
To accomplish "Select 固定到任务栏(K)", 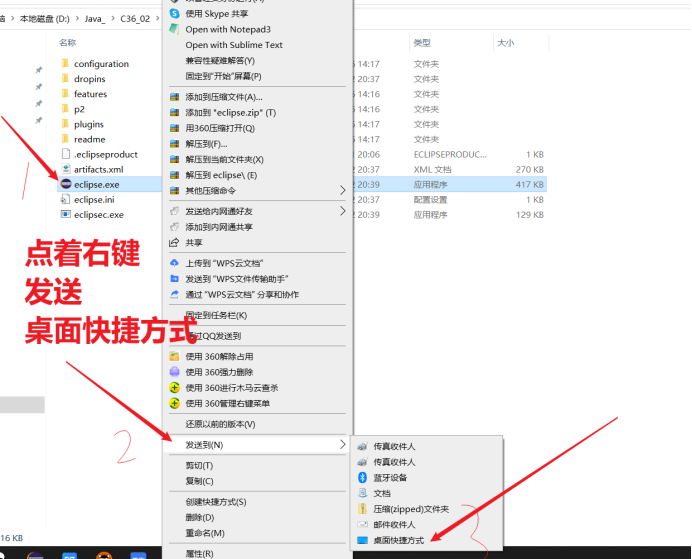I will point(216,315).
